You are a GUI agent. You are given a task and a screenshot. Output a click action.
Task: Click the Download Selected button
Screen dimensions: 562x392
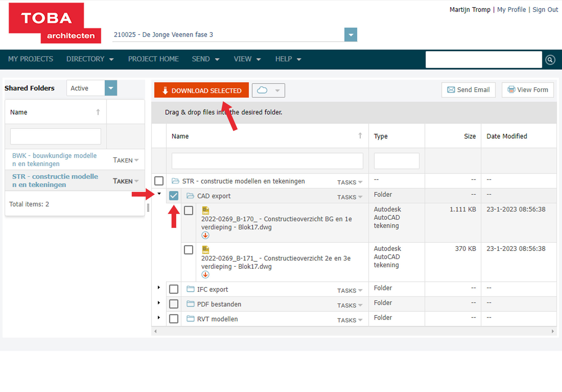201,90
